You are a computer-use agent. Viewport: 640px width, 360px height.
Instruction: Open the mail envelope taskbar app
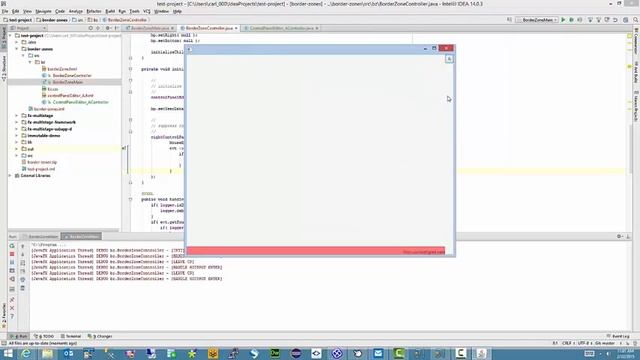click(378, 353)
